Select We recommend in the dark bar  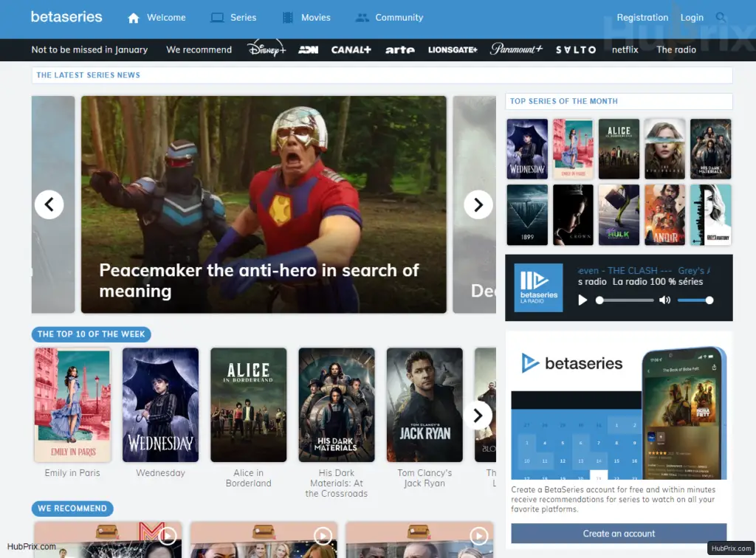click(199, 49)
